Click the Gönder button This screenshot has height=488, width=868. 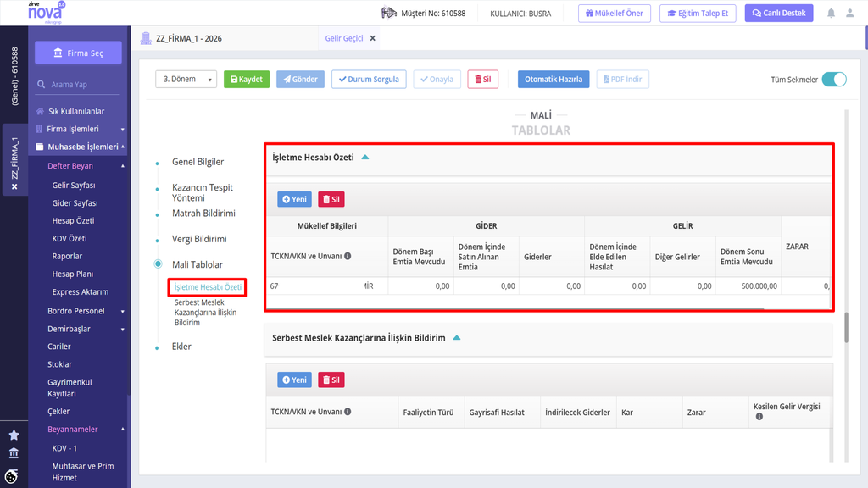click(x=300, y=79)
